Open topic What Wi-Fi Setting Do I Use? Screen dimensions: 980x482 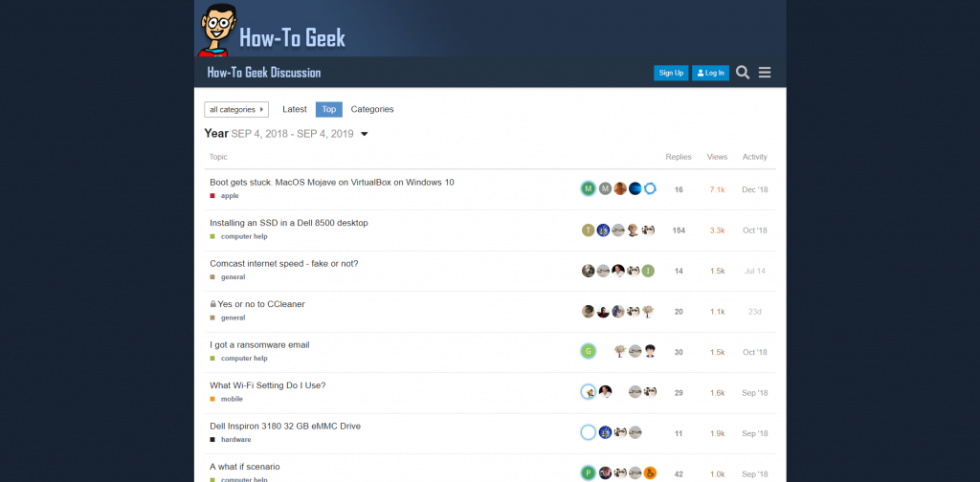click(268, 385)
